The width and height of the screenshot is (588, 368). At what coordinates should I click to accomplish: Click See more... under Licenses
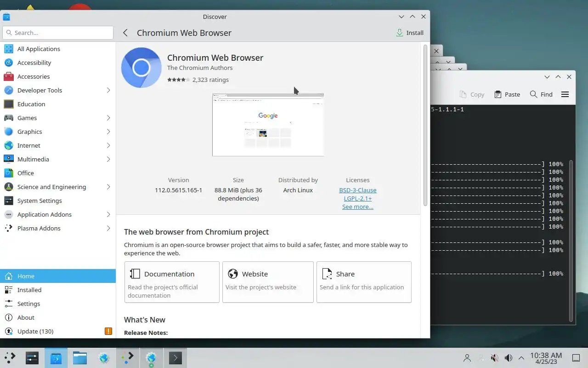357,207
